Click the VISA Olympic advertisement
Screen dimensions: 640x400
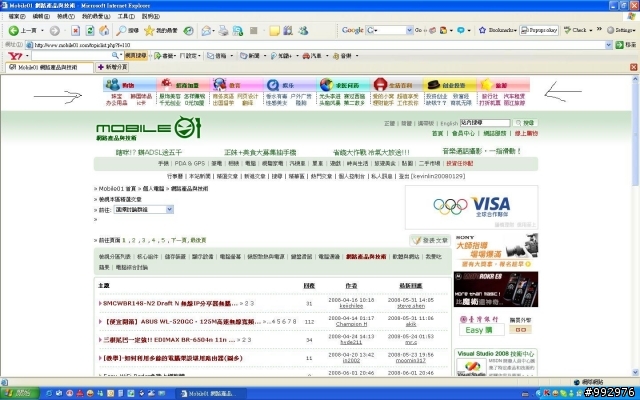[x=471, y=207]
